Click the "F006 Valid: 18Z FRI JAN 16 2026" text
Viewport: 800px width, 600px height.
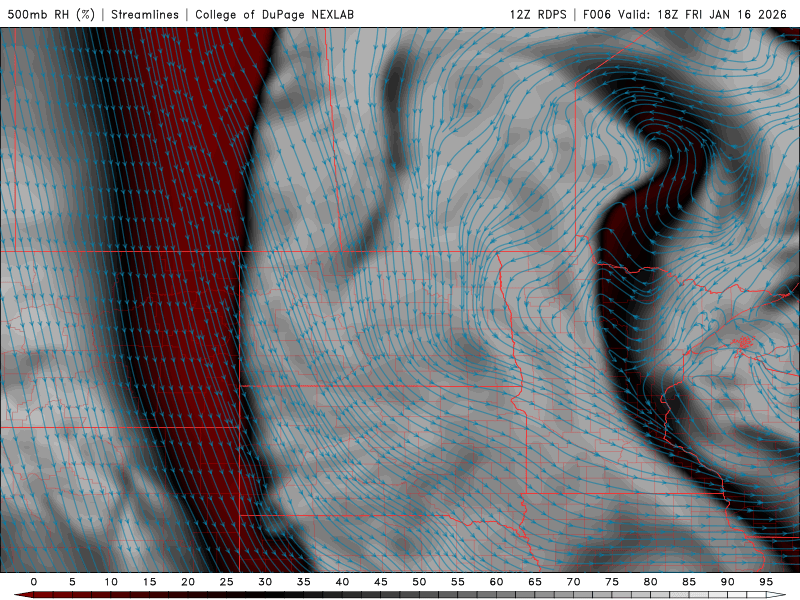tap(685, 14)
